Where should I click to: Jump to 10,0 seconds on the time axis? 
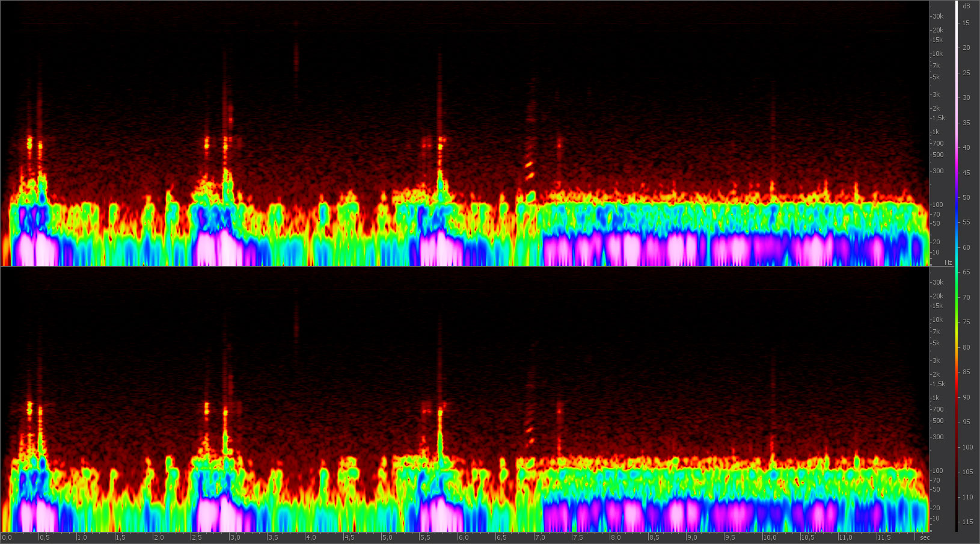click(770, 537)
